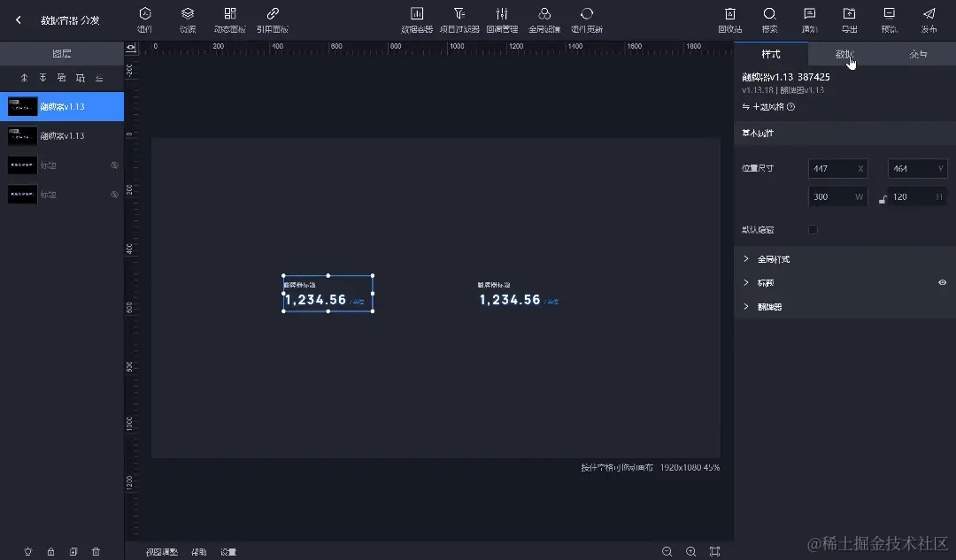The image size is (956, 560).
Task: Zoom out the canvas with minus magnifier
Action: tap(667, 551)
